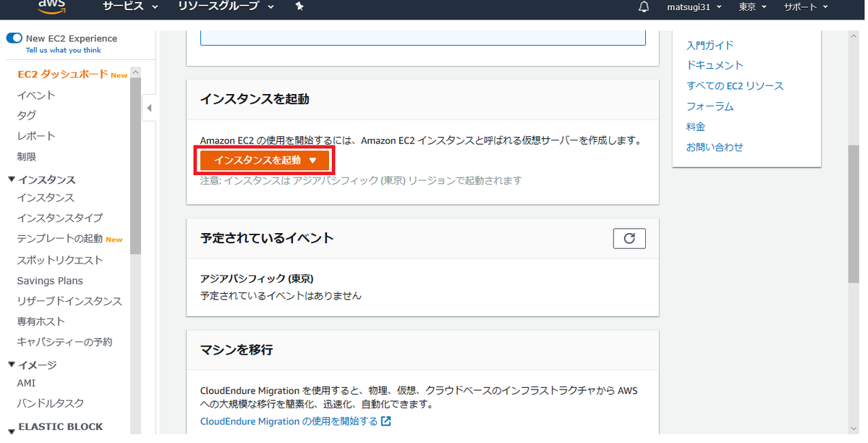Open レポート in sidebar

(36, 135)
